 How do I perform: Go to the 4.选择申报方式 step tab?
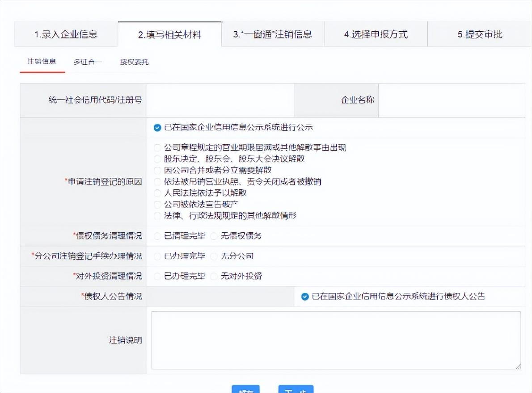point(376,34)
